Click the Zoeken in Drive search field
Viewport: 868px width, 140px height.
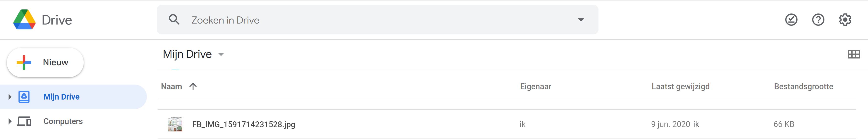click(371, 20)
